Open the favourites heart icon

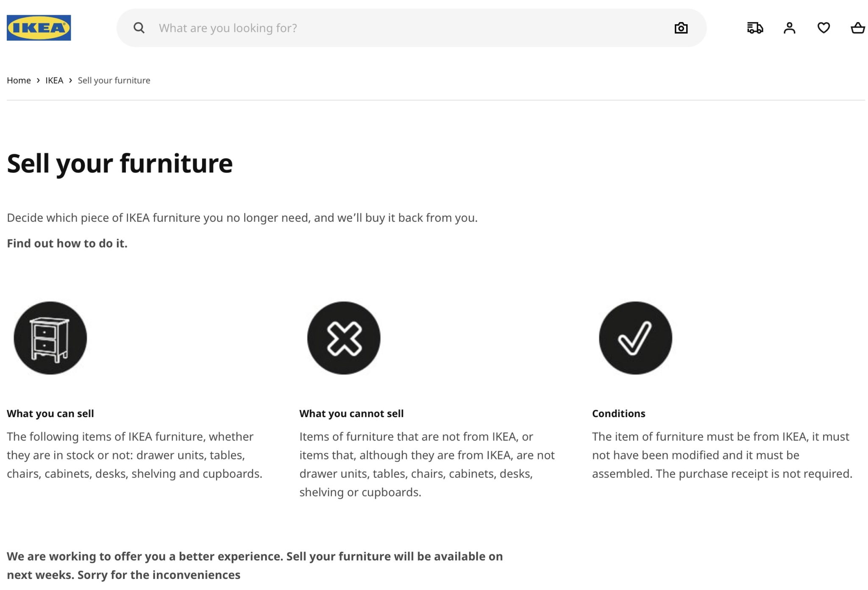pyautogui.click(x=823, y=28)
